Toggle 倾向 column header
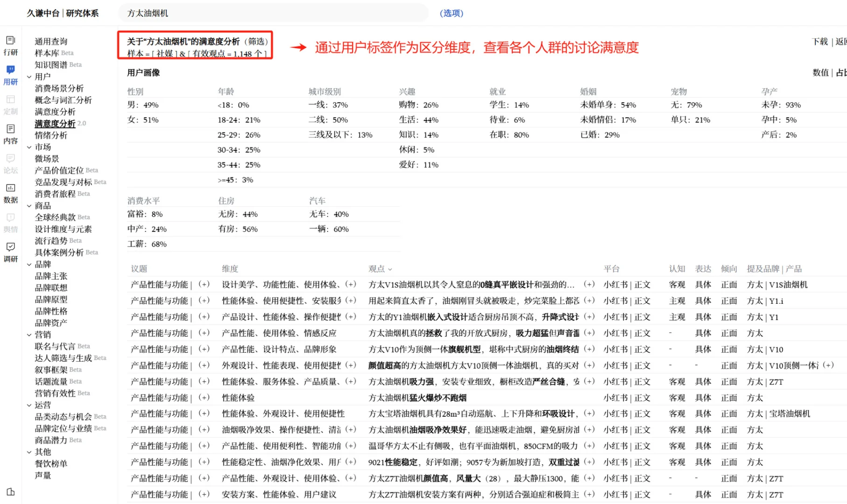This screenshot has height=504, width=847. pos(729,269)
